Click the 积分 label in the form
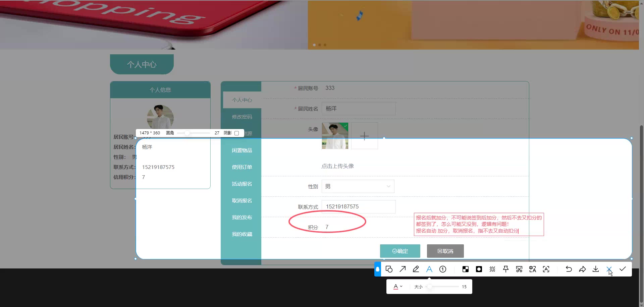644x307 pixels. pos(313,227)
